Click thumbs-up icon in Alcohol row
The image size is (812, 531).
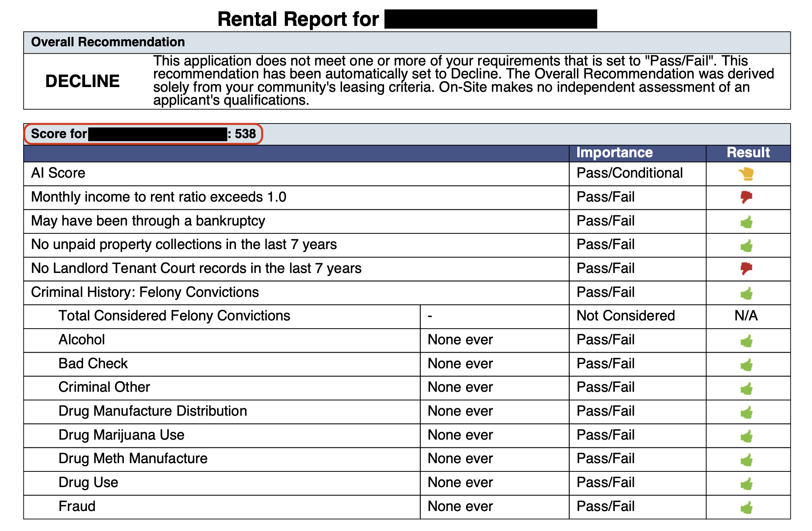(x=747, y=341)
